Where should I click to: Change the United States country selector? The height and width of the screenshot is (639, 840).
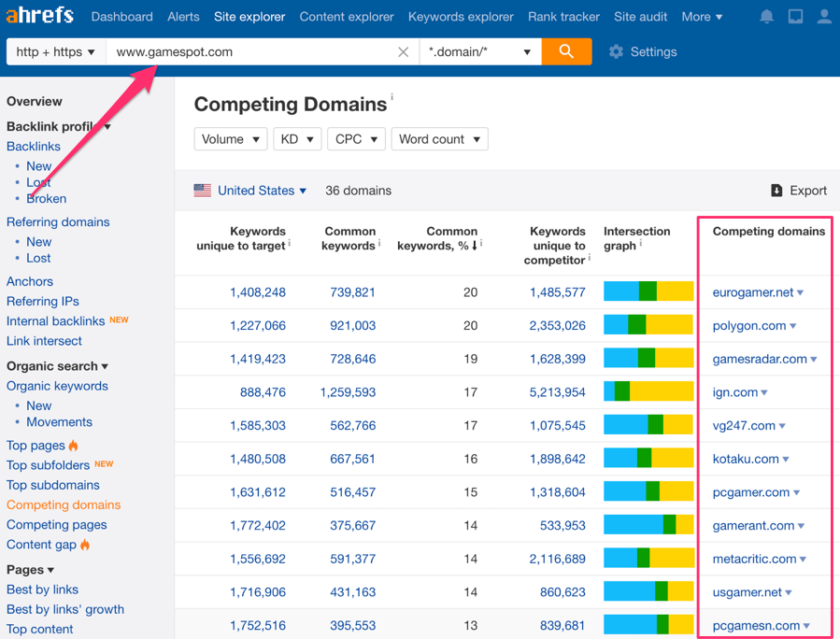[262, 191]
